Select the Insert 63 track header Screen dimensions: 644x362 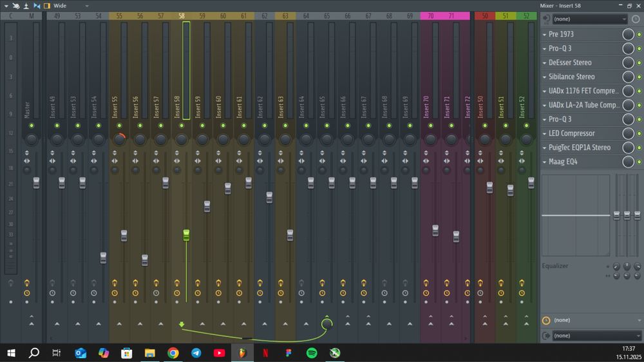[x=285, y=16]
